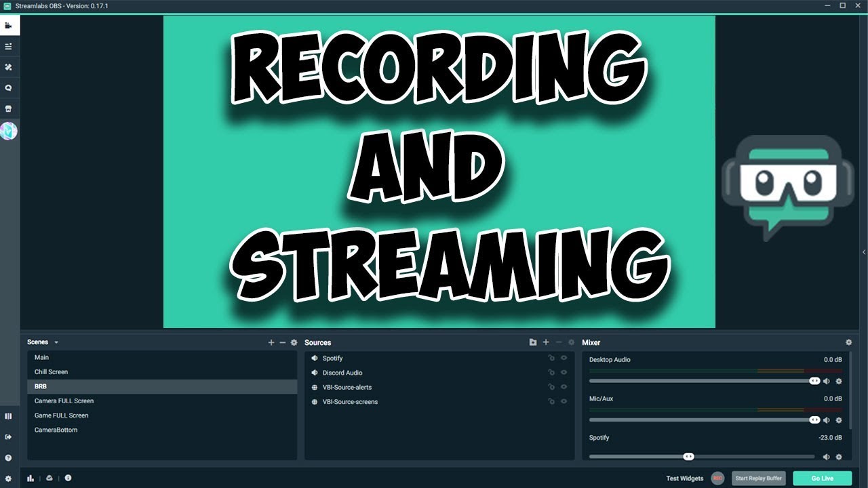
Task: Click the REC badge next to Test Widgets
Action: click(x=717, y=478)
